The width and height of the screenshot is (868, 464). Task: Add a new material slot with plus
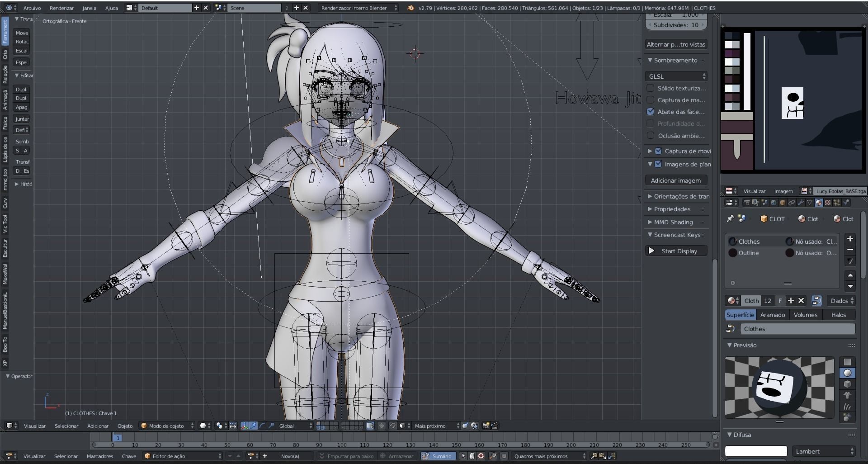850,239
